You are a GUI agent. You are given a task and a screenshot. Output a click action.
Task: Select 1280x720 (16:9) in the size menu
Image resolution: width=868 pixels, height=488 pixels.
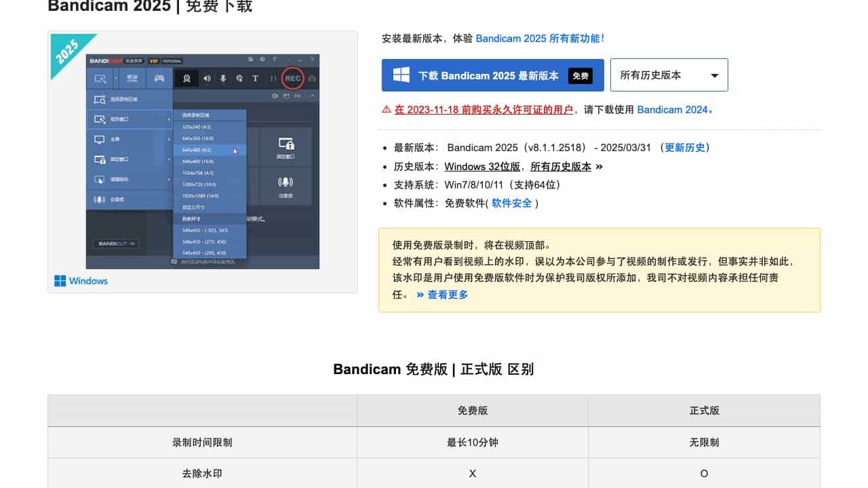pos(199,184)
